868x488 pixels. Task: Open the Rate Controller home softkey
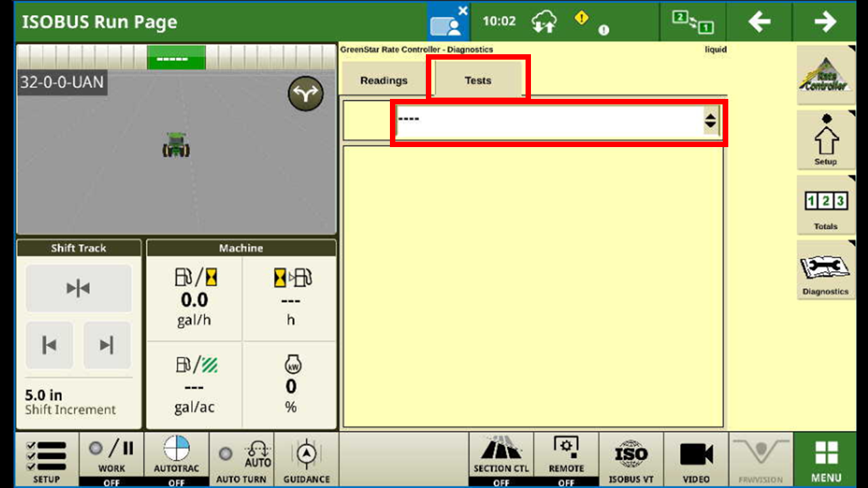(826, 75)
